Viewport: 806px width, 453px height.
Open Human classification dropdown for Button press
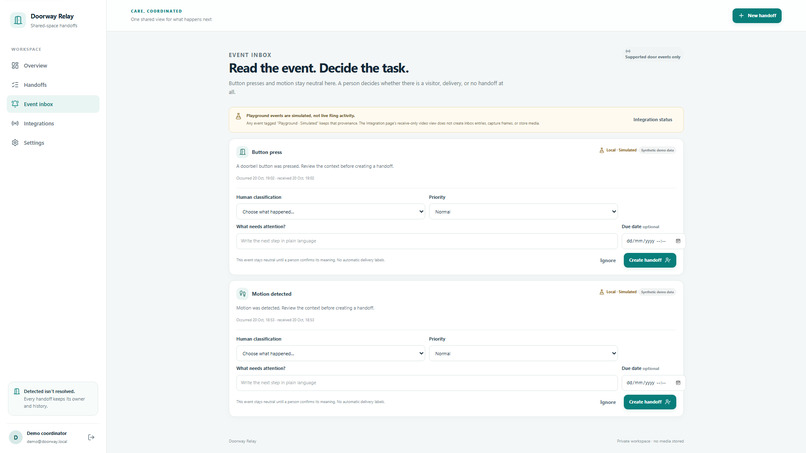[331, 212]
